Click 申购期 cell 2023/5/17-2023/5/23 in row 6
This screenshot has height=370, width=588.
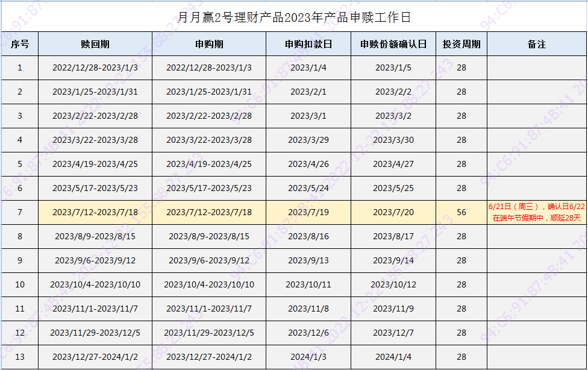point(209,188)
